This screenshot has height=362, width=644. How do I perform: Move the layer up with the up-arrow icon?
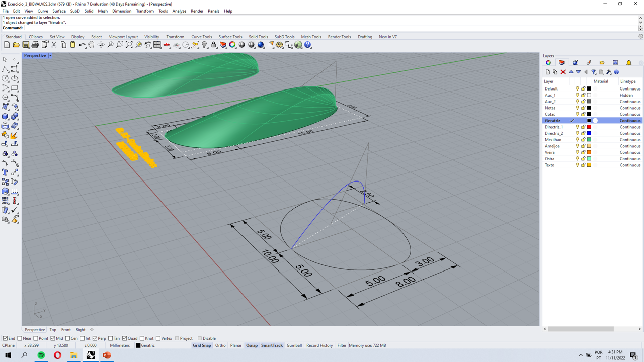[571, 72]
